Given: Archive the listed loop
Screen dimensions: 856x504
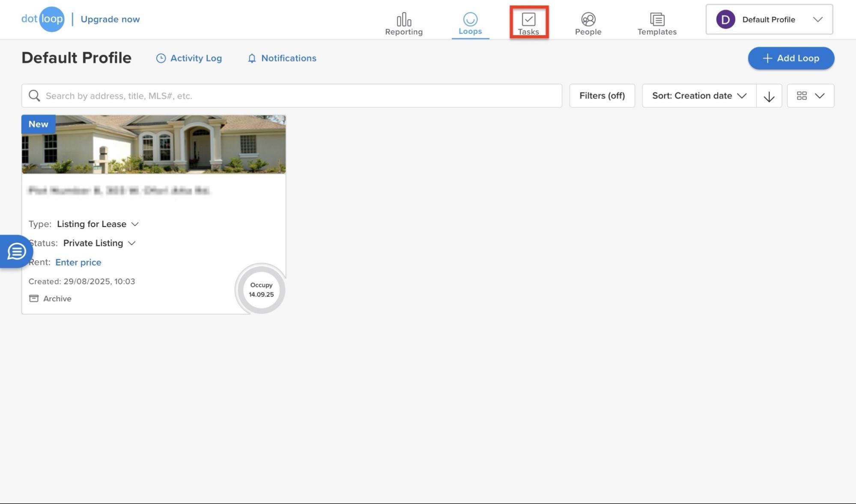Looking at the screenshot, I should 50,298.
